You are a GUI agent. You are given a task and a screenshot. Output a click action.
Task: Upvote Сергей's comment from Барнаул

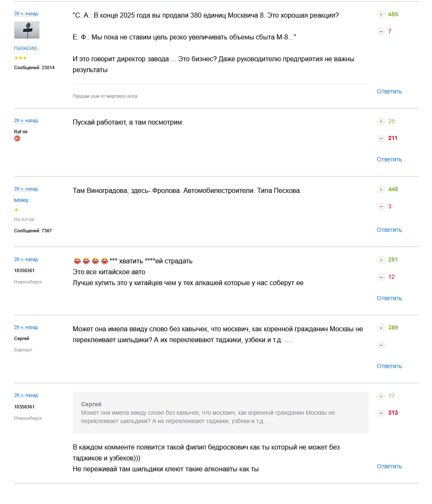[x=381, y=328]
